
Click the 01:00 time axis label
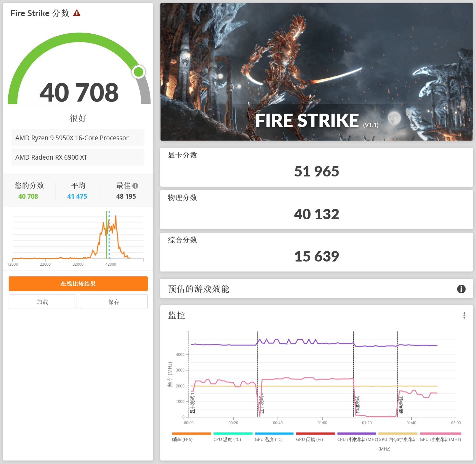point(322,423)
